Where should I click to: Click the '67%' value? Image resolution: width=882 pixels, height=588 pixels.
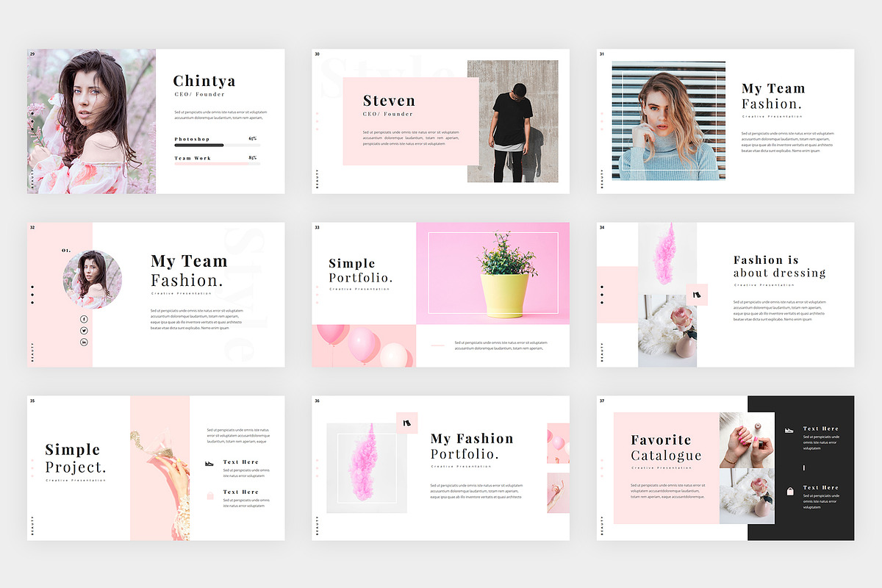click(253, 139)
